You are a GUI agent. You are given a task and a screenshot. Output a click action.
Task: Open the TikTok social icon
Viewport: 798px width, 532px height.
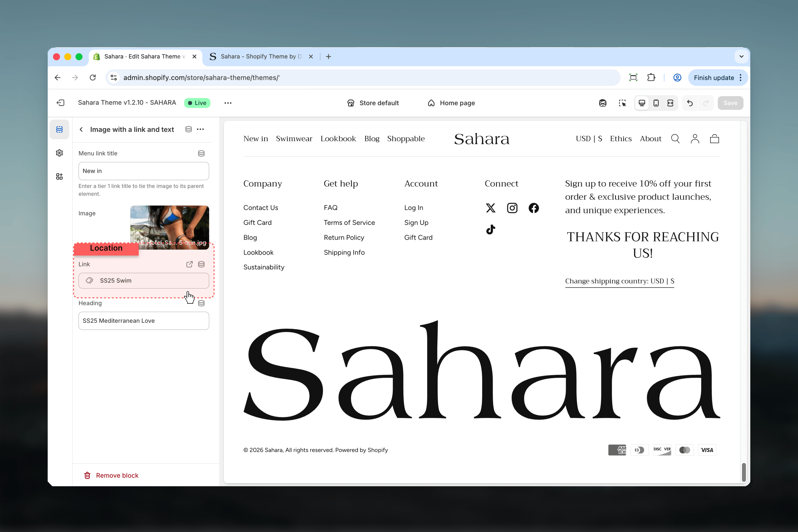coord(490,230)
